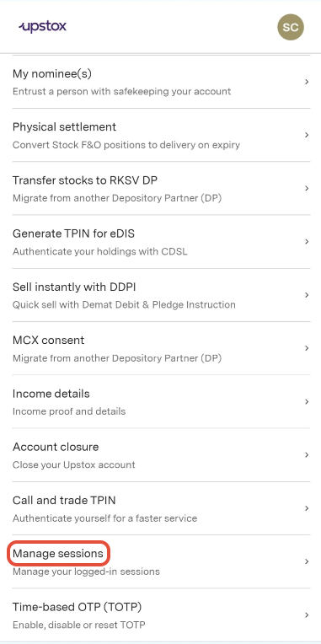Viewport: 321px width, 644px height.
Task: Select My nominee(s) option
Action: pos(160,82)
